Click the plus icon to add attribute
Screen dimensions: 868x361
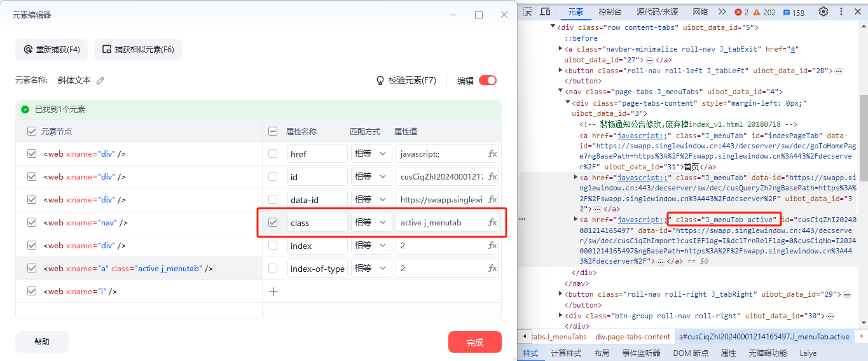273,292
